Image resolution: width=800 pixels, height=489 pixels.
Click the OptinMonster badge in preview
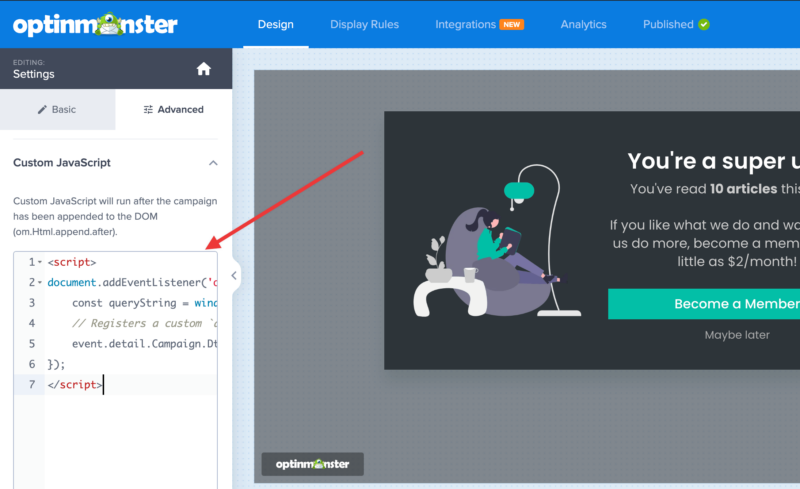[x=313, y=464]
